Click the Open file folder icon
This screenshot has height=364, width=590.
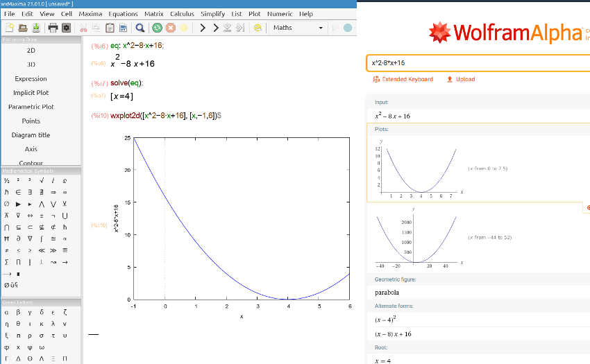coord(23,28)
